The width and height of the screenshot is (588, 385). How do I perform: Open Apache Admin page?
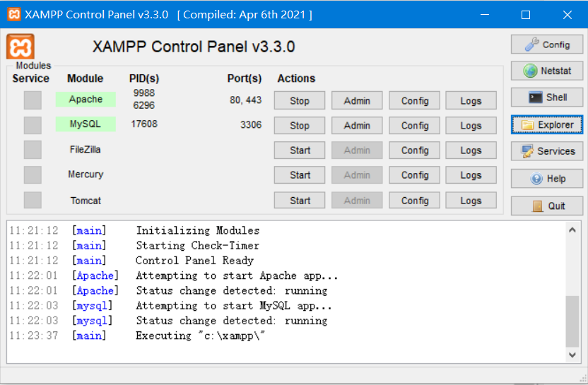pos(357,100)
